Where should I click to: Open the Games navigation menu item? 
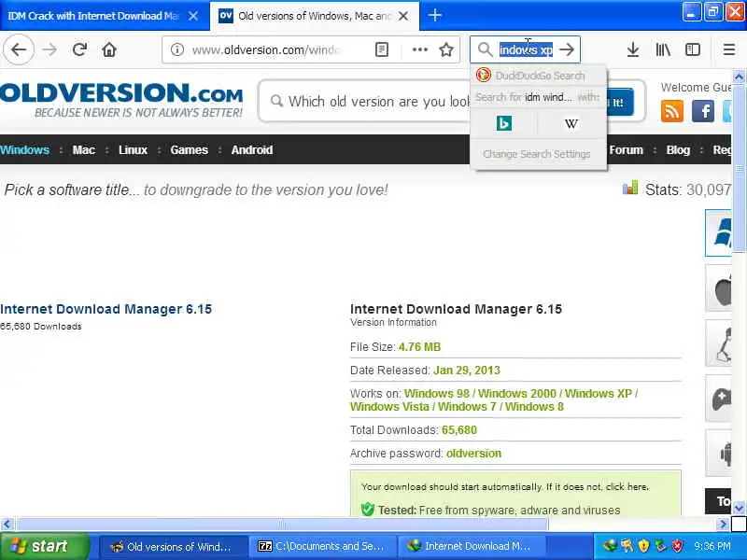pyautogui.click(x=190, y=149)
